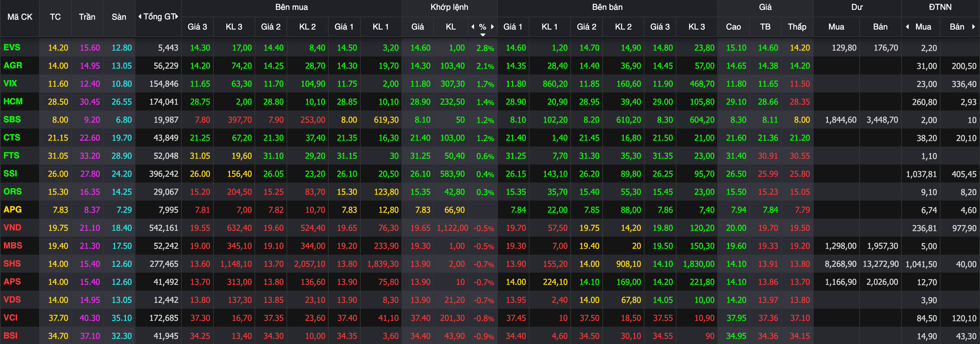Click the Giá group header

[x=765, y=7]
